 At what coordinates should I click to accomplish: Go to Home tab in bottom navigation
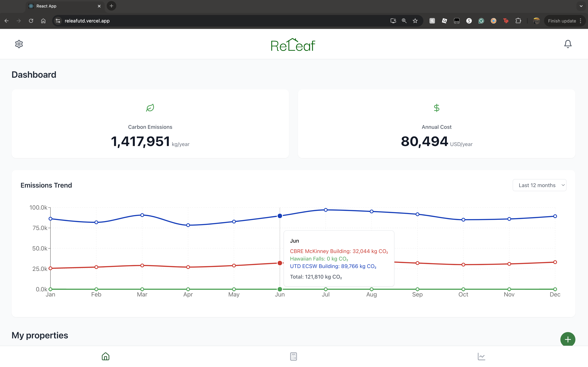click(105, 356)
